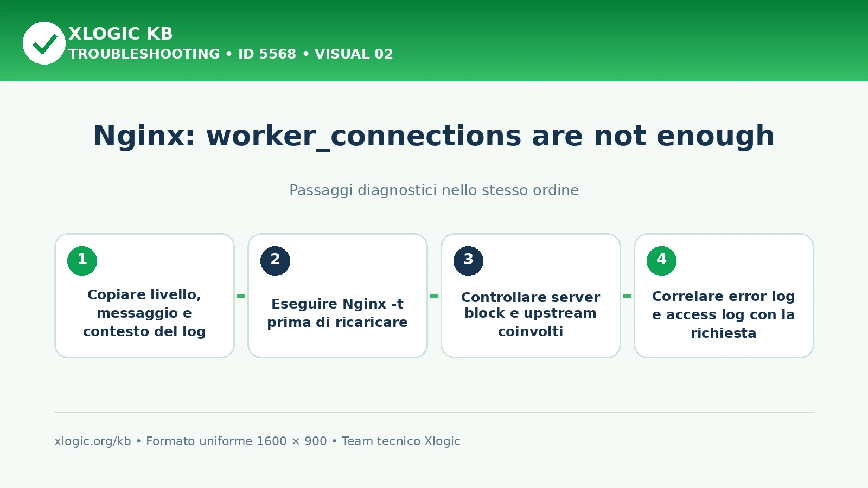Image resolution: width=868 pixels, height=488 pixels.
Task: Click the footer line starting with xlogic.org/kb
Action: pos(257,441)
